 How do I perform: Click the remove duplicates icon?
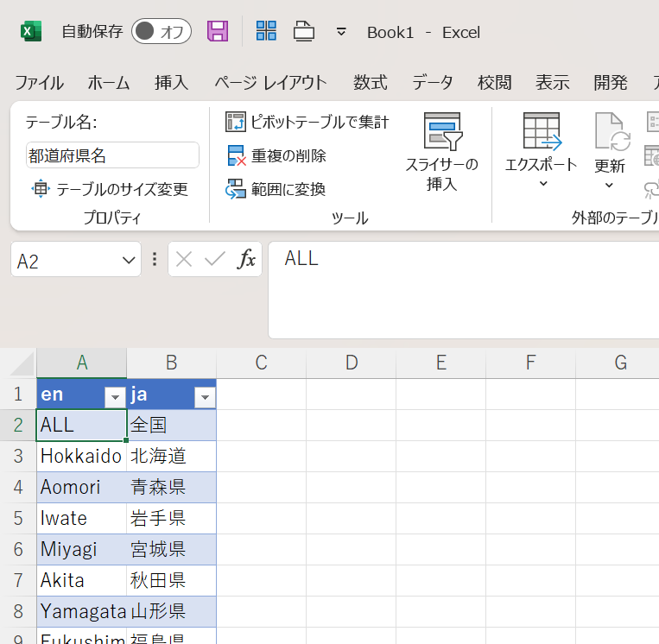coord(236,155)
